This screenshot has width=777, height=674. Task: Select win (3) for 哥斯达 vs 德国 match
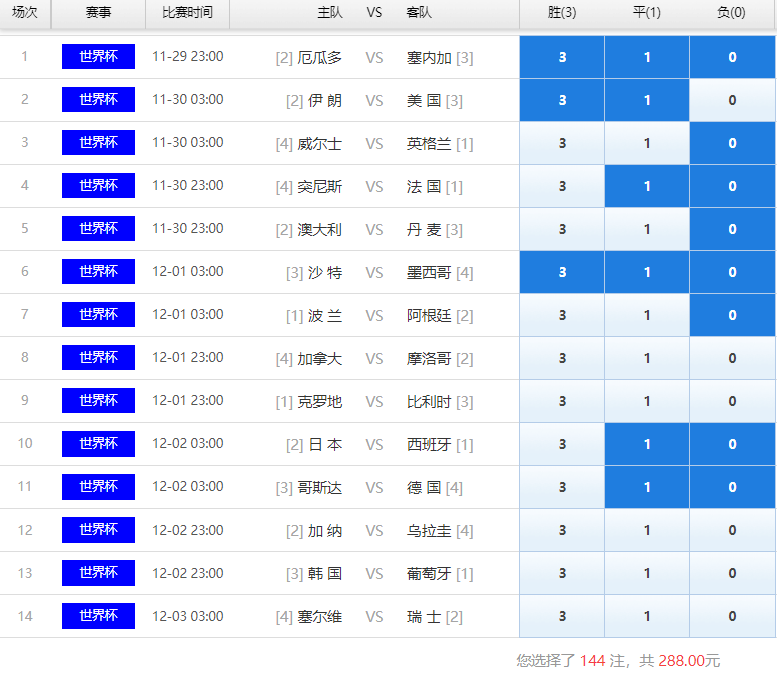pyautogui.click(x=562, y=488)
